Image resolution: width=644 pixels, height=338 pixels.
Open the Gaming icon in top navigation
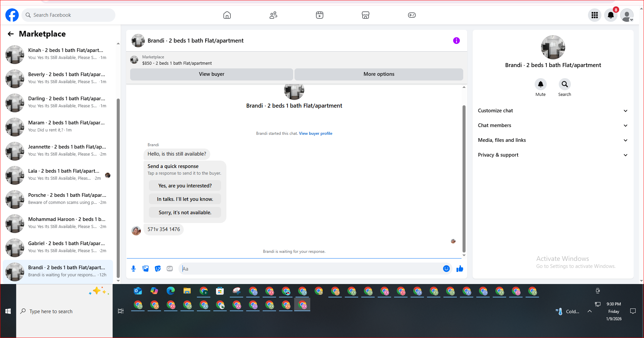coord(412,15)
